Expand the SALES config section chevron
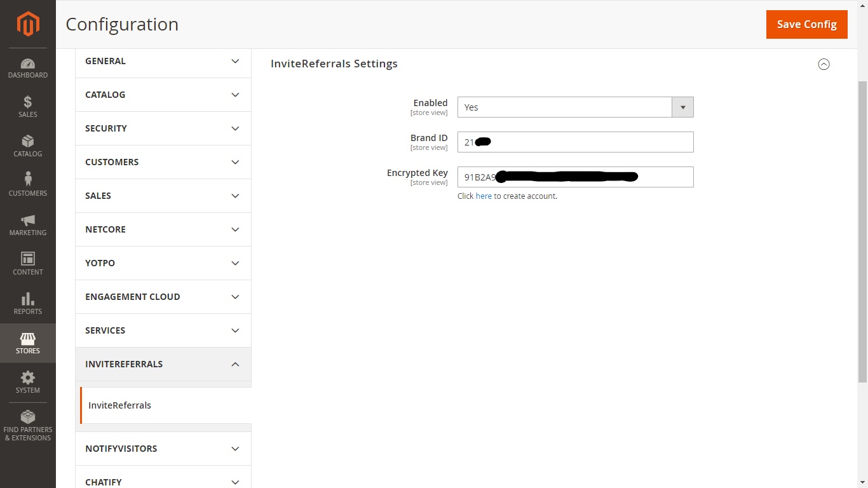This screenshot has height=488, width=868. (x=235, y=196)
